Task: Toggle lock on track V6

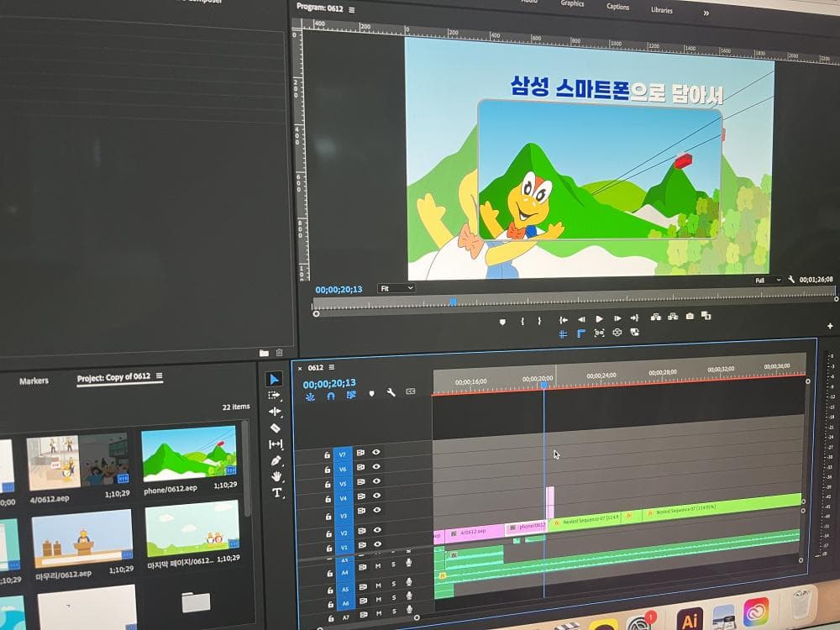Action: 327,470
